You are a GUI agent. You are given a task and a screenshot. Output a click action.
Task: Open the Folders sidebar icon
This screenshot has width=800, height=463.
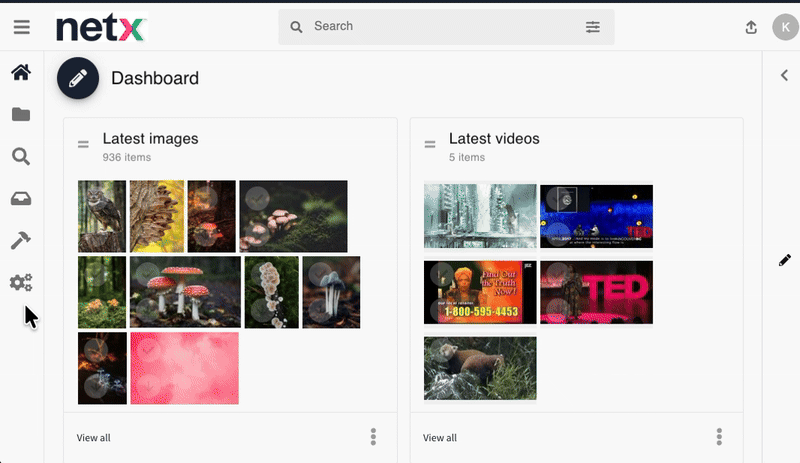pos(21,114)
